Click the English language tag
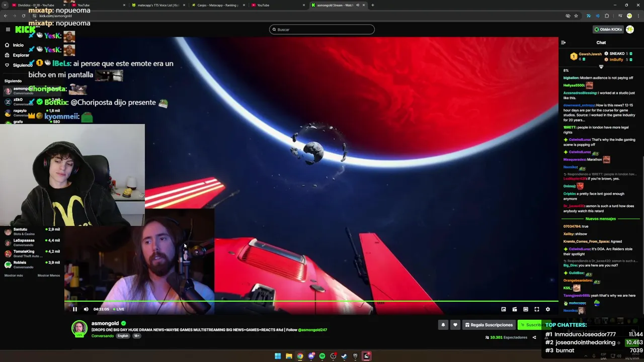 tap(123, 336)
